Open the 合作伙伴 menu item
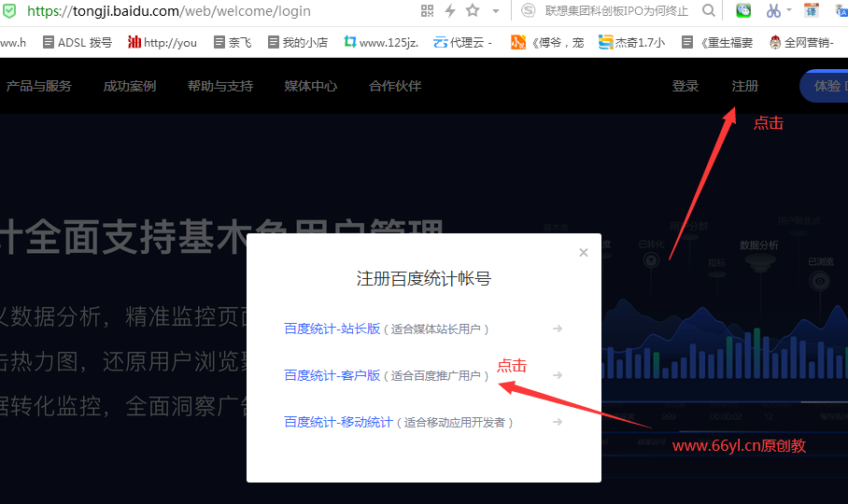The width and height of the screenshot is (848, 504). pos(395,86)
